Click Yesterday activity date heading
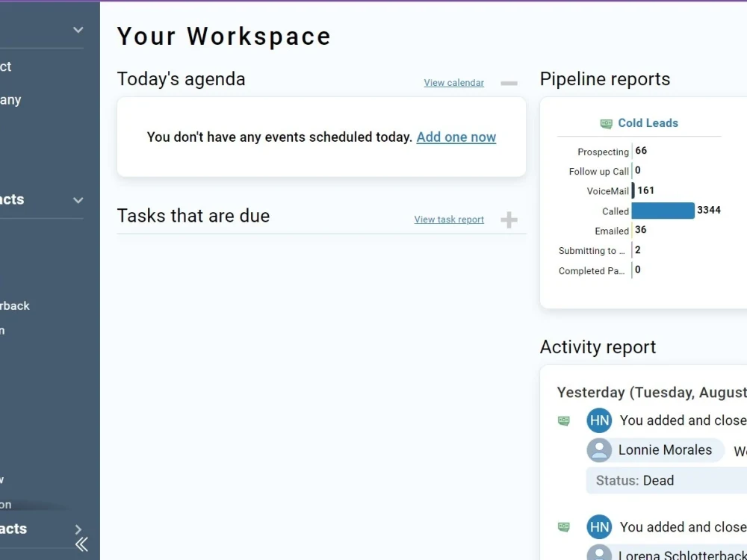 651,393
